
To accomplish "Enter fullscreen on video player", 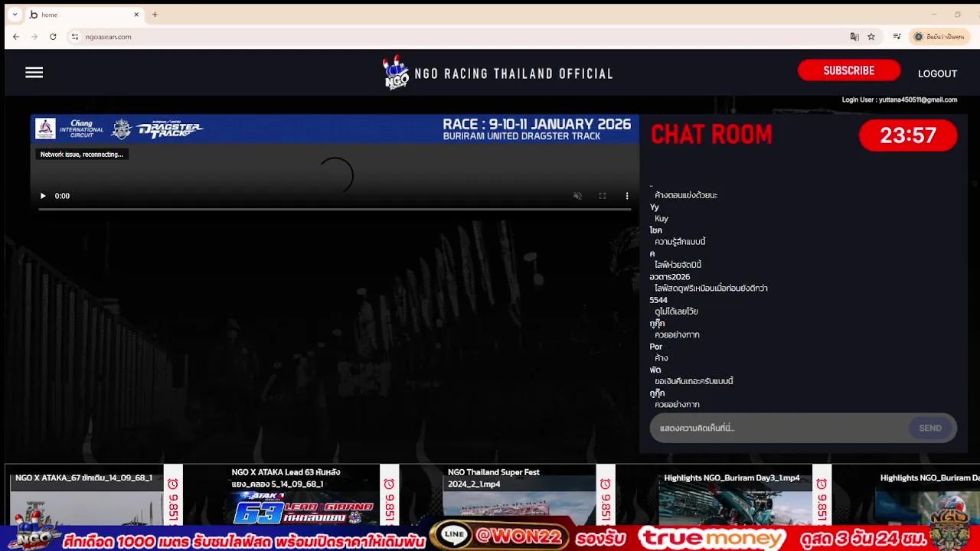I will (603, 196).
